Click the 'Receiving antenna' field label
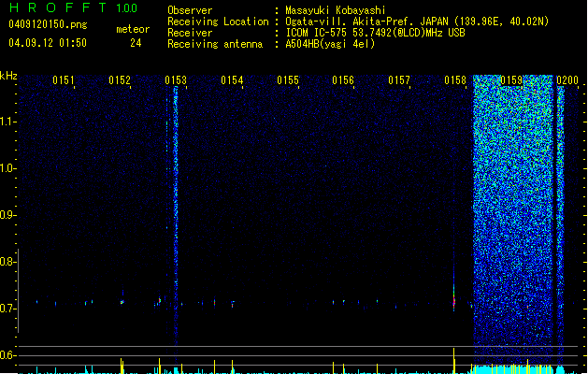Screen dimensions: 588x374 [215, 44]
